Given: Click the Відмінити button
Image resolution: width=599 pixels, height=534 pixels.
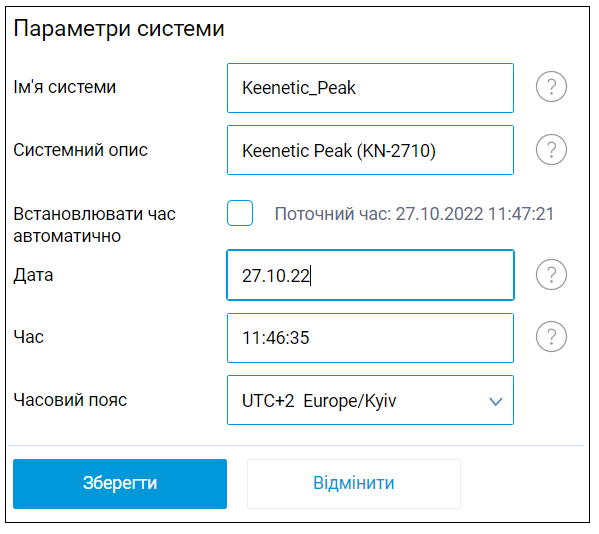Looking at the screenshot, I should coord(354,484).
